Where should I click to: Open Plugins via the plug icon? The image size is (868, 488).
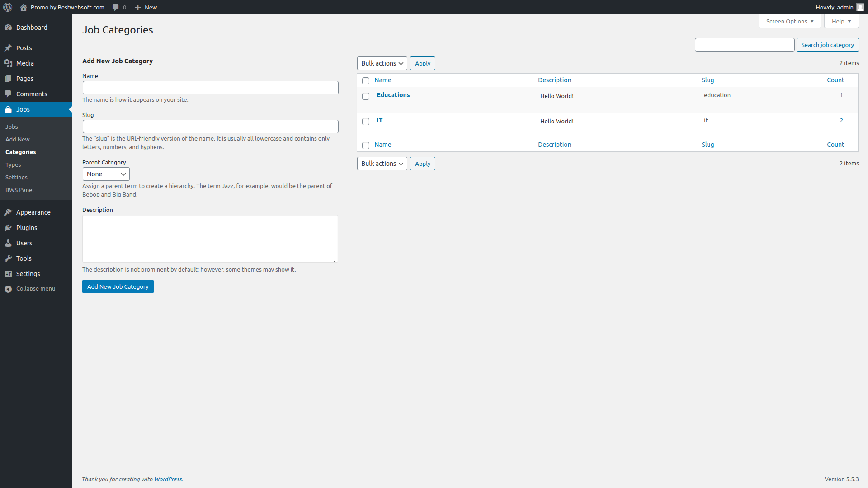pos(8,228)
